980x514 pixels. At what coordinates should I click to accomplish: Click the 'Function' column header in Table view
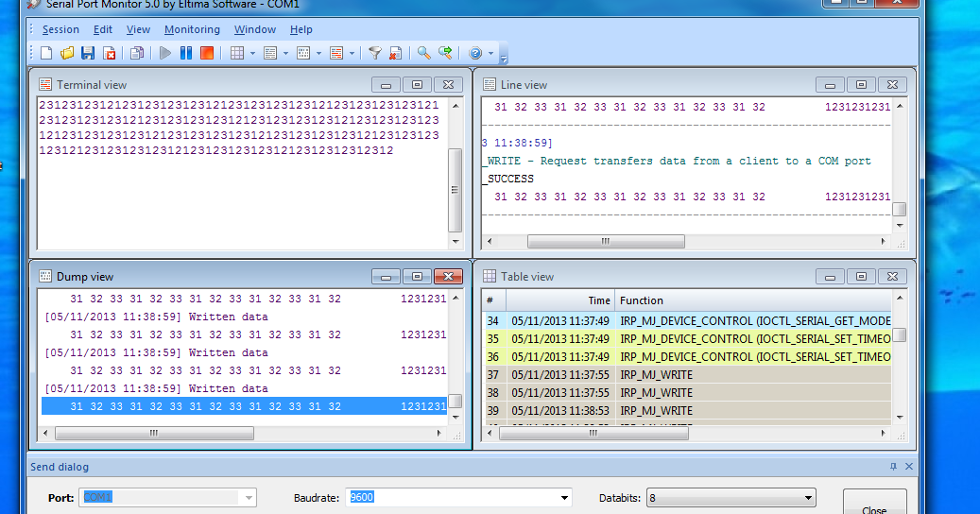pyautogui.click(x=753, y=300)
